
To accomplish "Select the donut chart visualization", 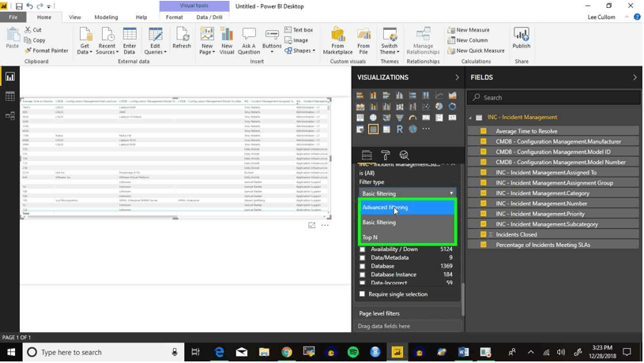I will coord(452,107).
